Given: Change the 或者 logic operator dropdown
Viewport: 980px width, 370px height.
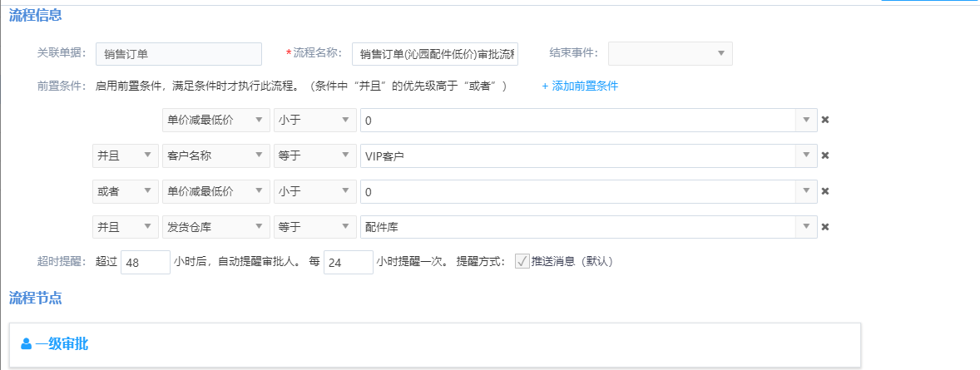Looking at the screenshot, I should point(124,191).
